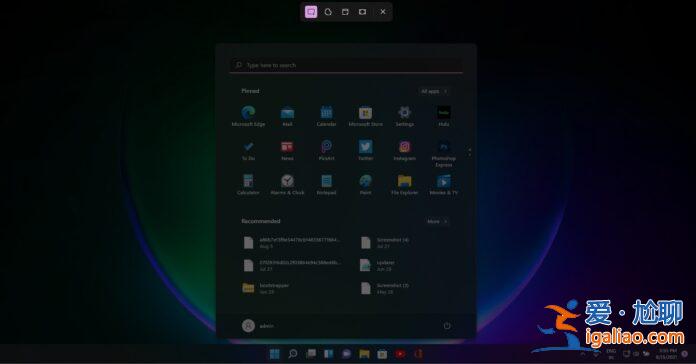Viewport: 696px width, 364px height.
Task: Open Task View from the taskbar
Action: (311, 354)
